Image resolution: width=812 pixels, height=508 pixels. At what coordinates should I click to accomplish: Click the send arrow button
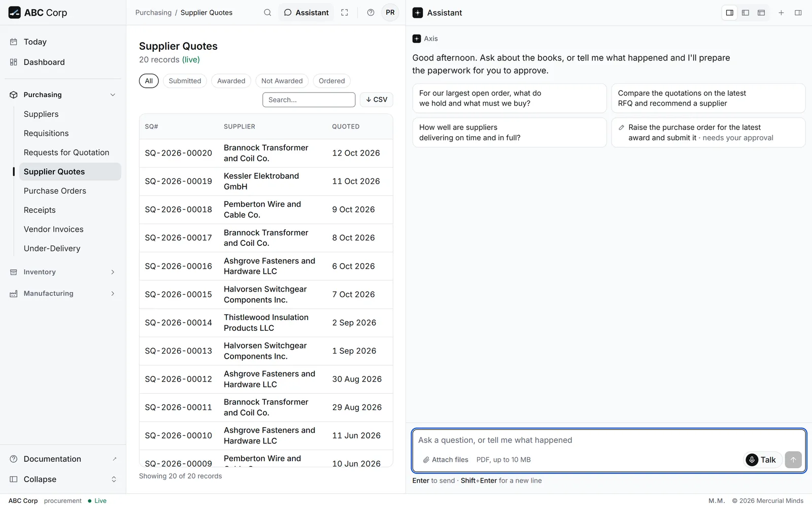tap(793, 460)
